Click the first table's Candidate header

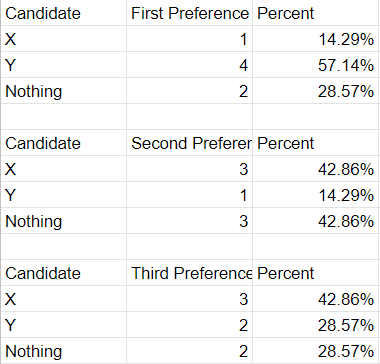pyautogui.click(x=63, y=13)
